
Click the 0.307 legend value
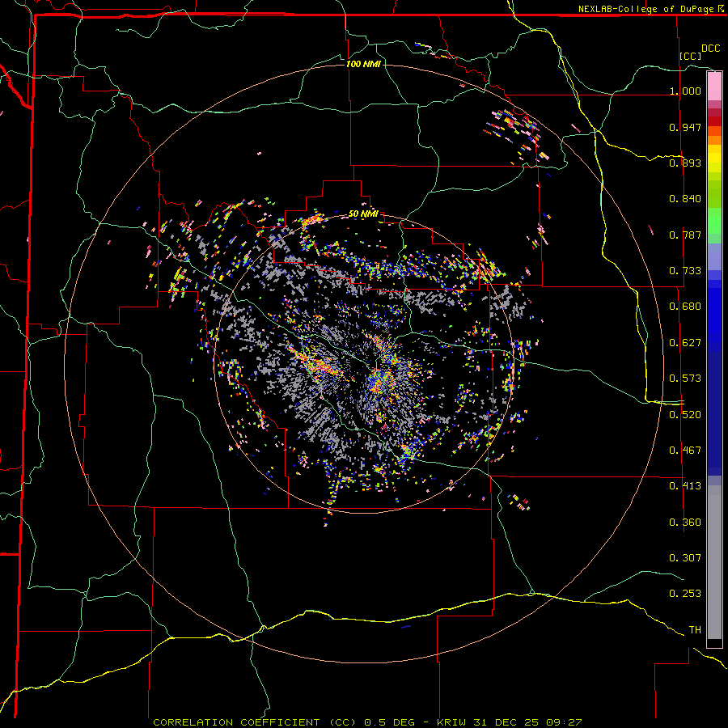(x=685, y=558)
